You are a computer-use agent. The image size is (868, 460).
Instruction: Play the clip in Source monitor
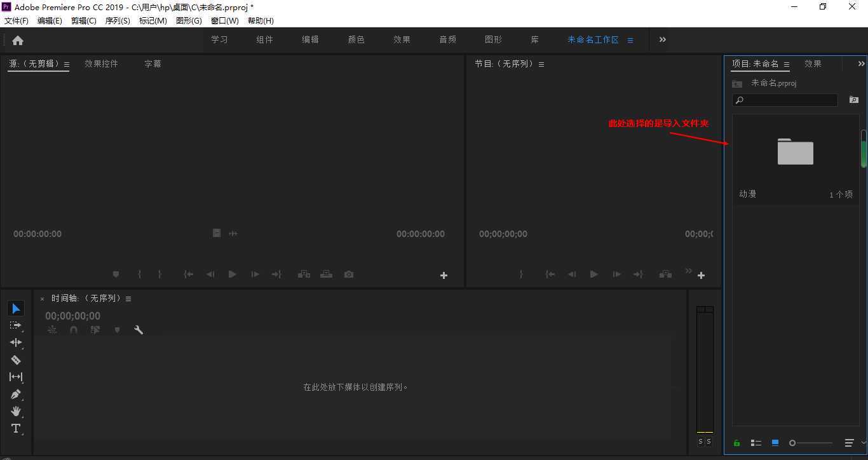coord(233,274)
